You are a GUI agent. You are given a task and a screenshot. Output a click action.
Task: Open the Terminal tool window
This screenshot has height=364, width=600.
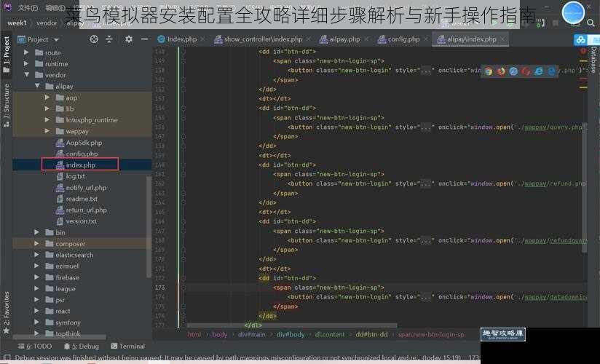128,346
